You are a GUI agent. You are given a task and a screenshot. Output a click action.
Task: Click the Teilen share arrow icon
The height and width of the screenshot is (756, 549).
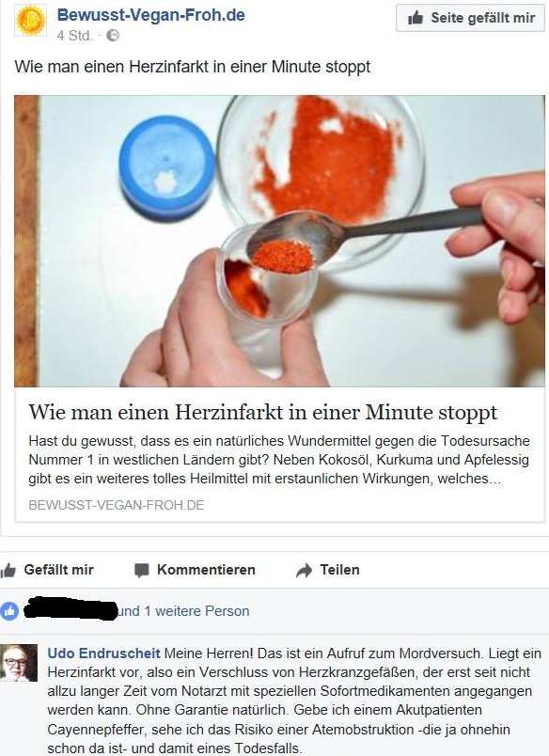[305, 571]
